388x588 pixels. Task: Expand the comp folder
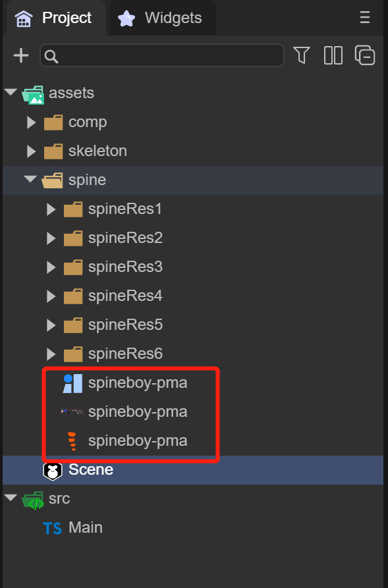pyautogui.click(x=31, y=122)
